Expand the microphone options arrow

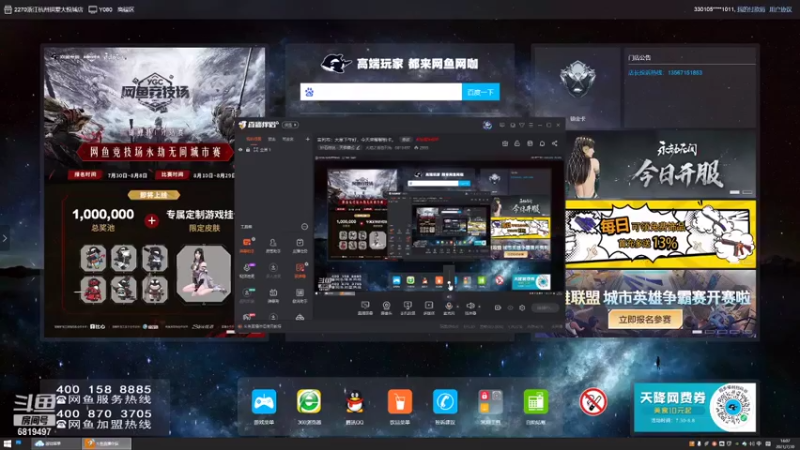458,306
